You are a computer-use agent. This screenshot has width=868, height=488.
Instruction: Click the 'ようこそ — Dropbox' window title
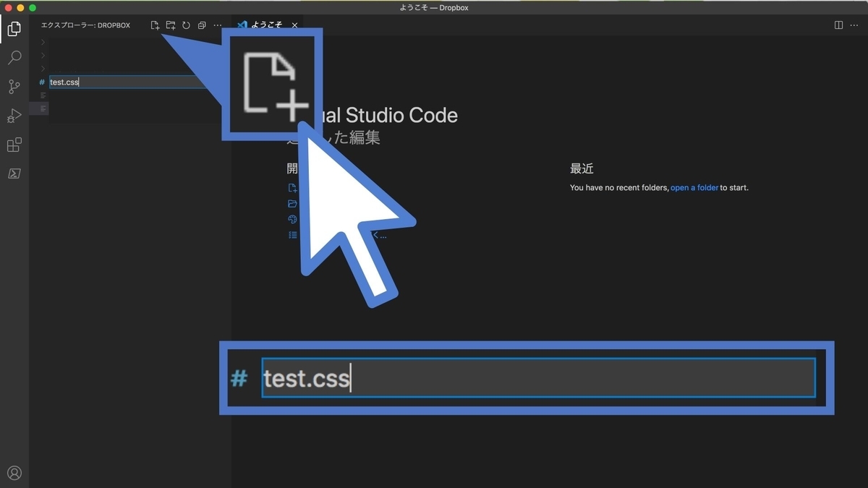point(434,7)
